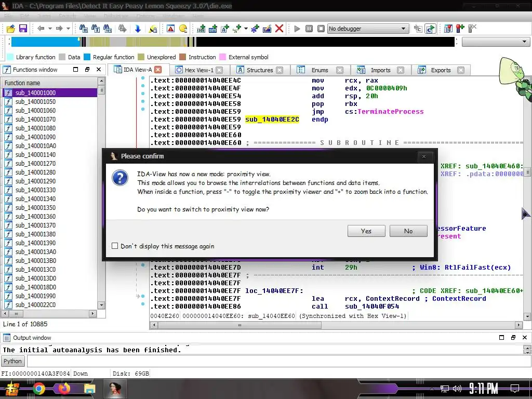Click the yellow circle toolbar icon
The height and width of the screenshot is (399, 532).
(183, 29)
